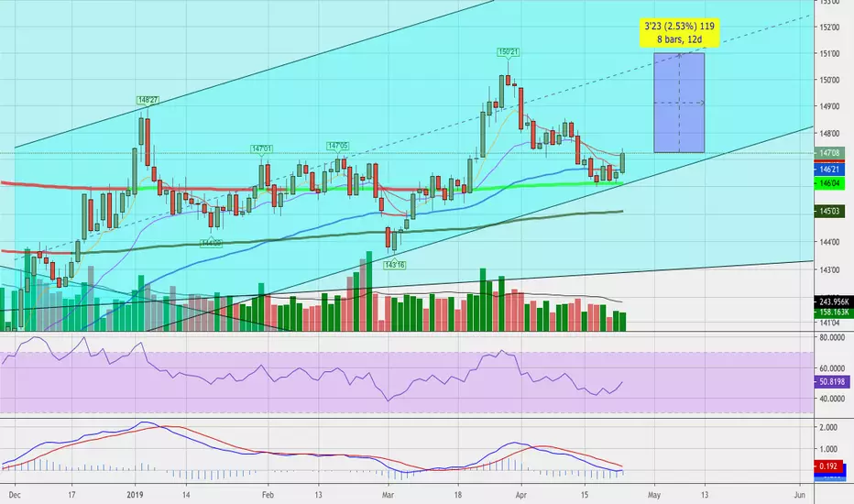This screenshot has height=504, width=854.
Task: Click the 15 date on time axis
Action: point(585,495)
